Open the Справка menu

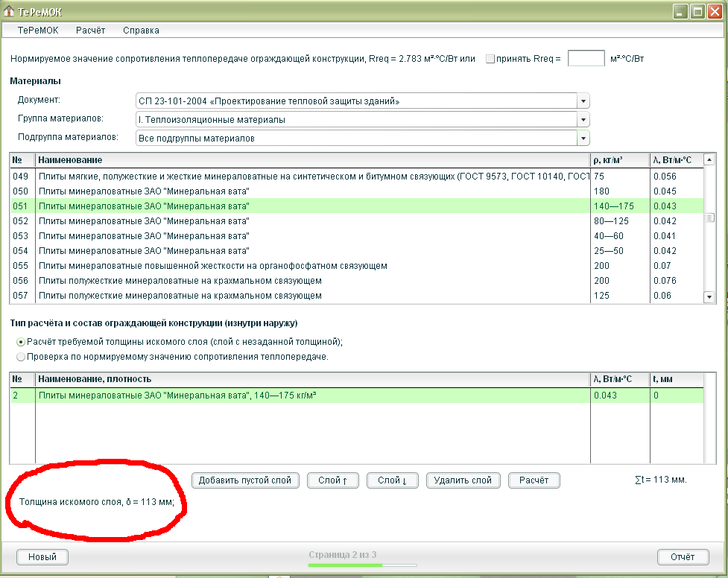(x=141, y=31)
